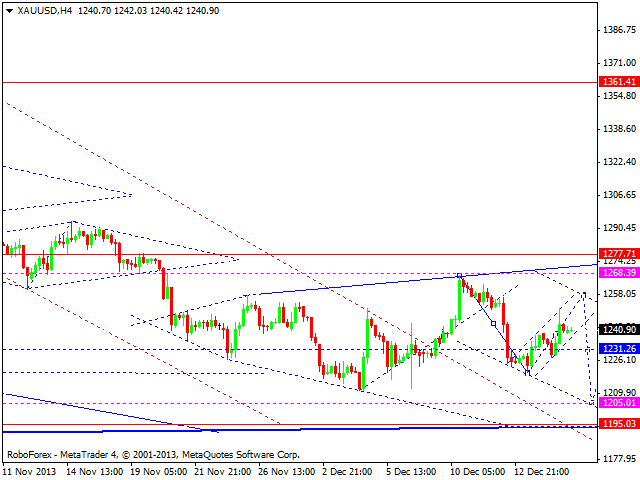
Task: Click the 5 Dec 13:00 time label
Action: (x=411, y=472)
